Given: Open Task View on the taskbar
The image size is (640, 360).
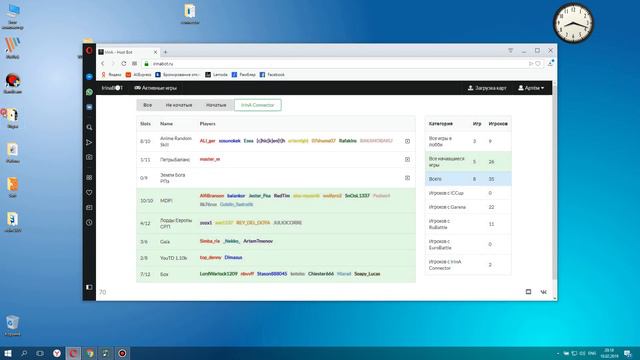Looking at the screenshot, I should tap(40, 353).
